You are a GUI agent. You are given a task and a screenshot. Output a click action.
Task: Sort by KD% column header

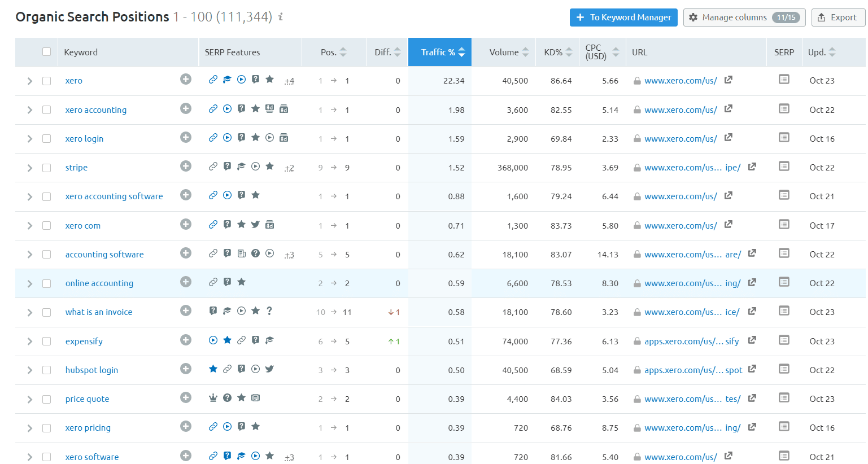[x=558, y=52]
